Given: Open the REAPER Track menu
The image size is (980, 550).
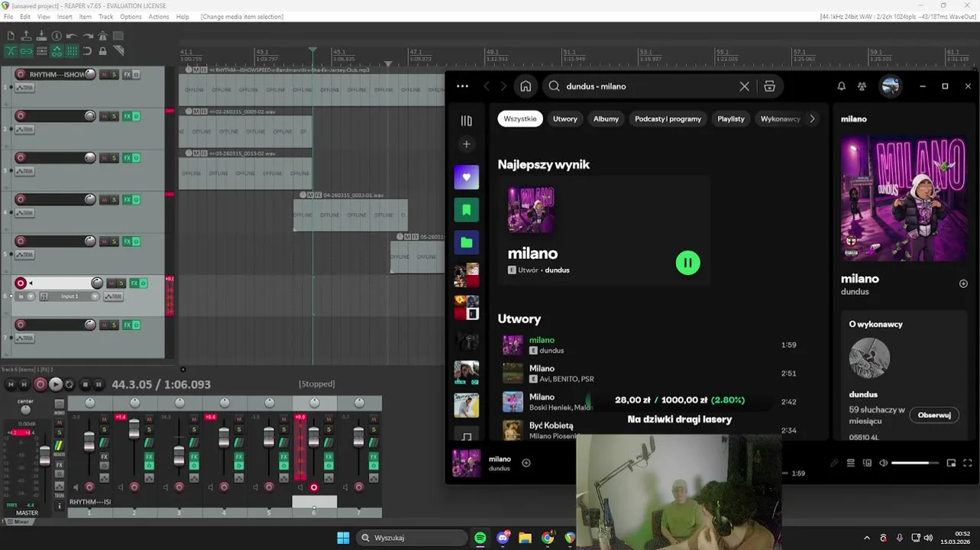Looking at the screenshot, I should pyautogui.click(x=105, y=17).
